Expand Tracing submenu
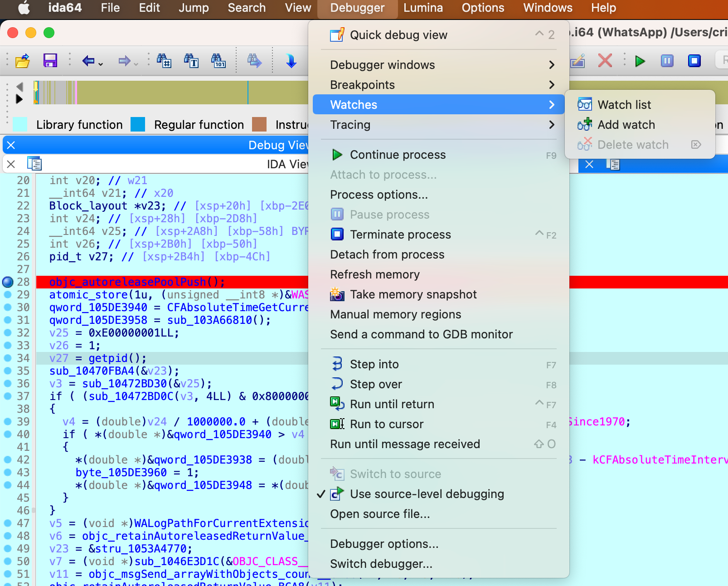Image resolution: width=728 pixels, height=586 pixels. 439,125
